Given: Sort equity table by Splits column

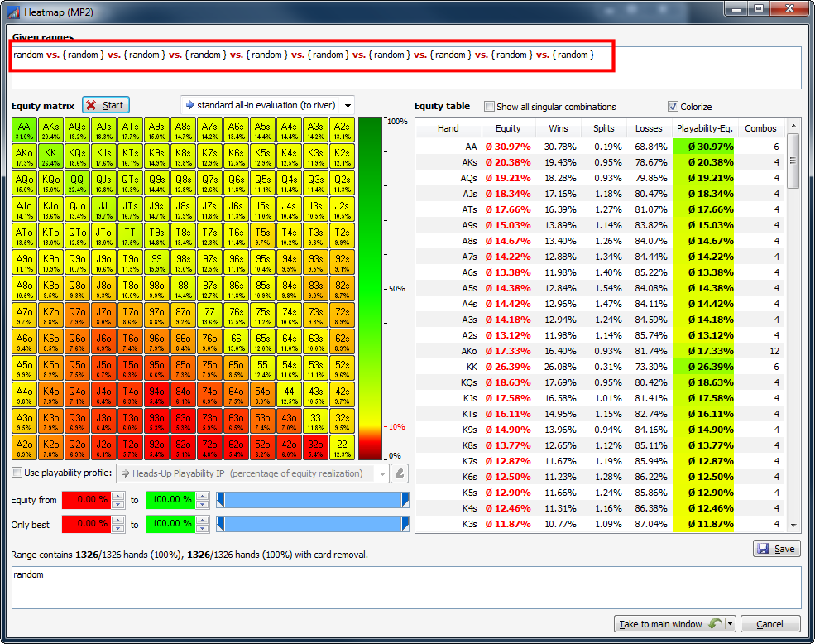Looking at the screenshot, I should tap(603, 128).
